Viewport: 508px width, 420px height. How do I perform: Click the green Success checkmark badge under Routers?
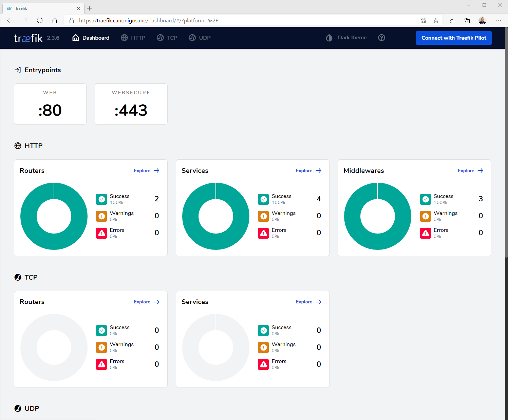(101, 199)
